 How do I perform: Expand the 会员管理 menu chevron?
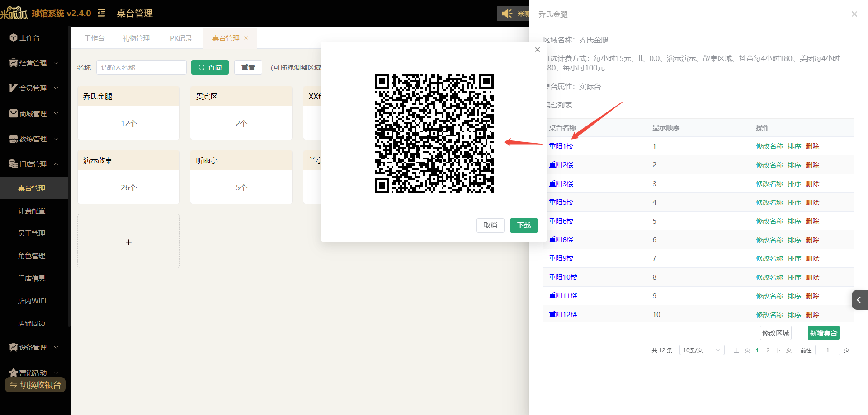coord(56,88)
